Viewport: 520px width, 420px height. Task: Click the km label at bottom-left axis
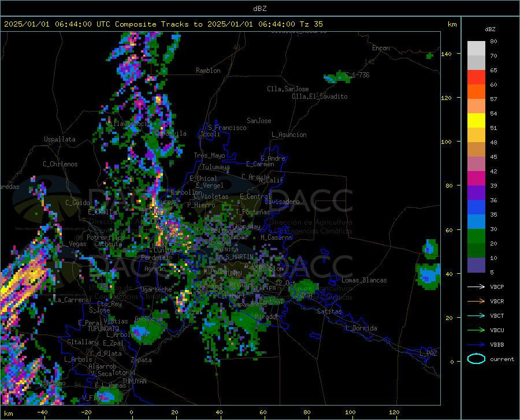[x=9, y=414]
